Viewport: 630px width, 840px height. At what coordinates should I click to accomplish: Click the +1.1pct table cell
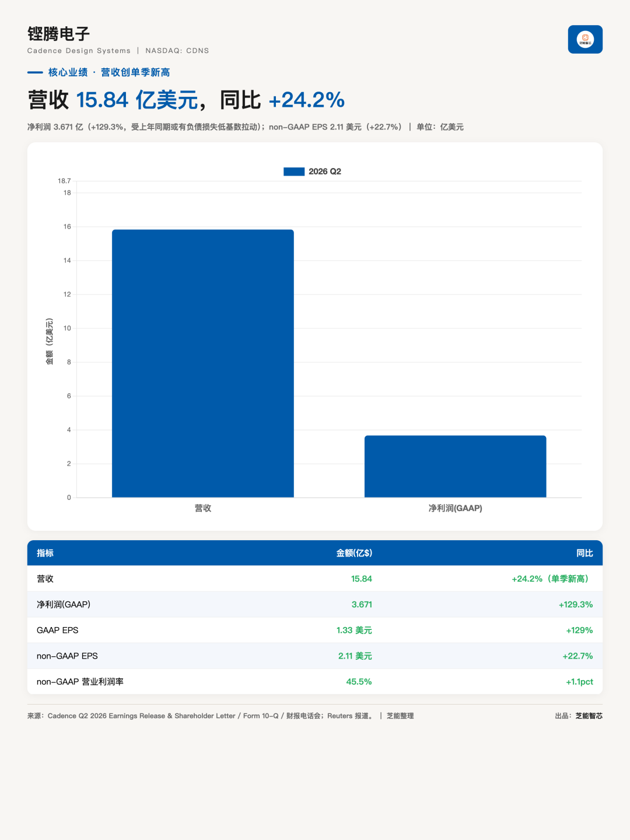(x=579, y=681)
